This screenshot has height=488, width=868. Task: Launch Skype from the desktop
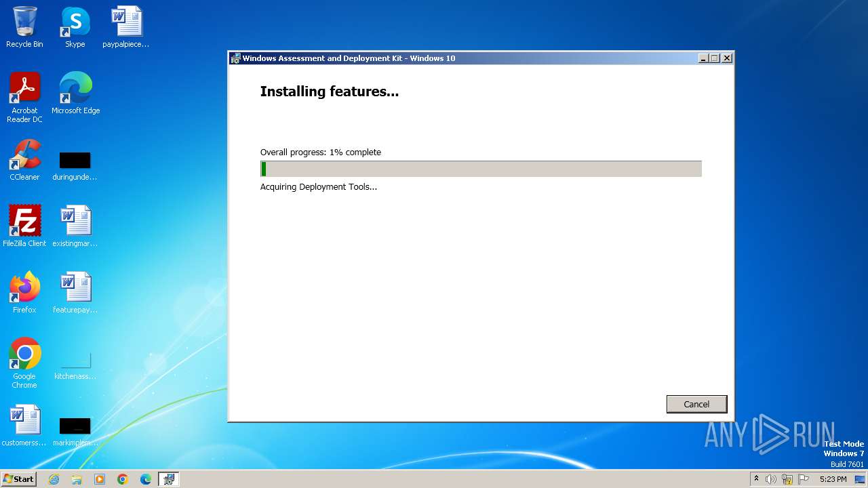(75, 27)
